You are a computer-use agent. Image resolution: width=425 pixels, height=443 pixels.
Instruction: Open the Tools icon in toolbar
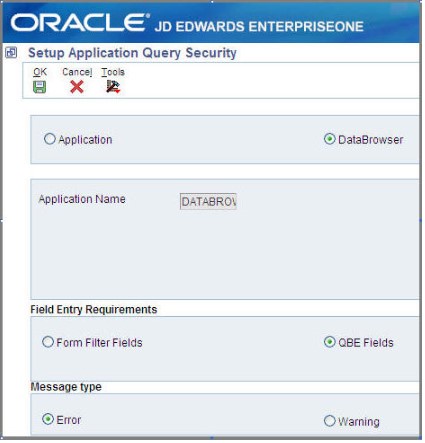[x=113, y=87]
